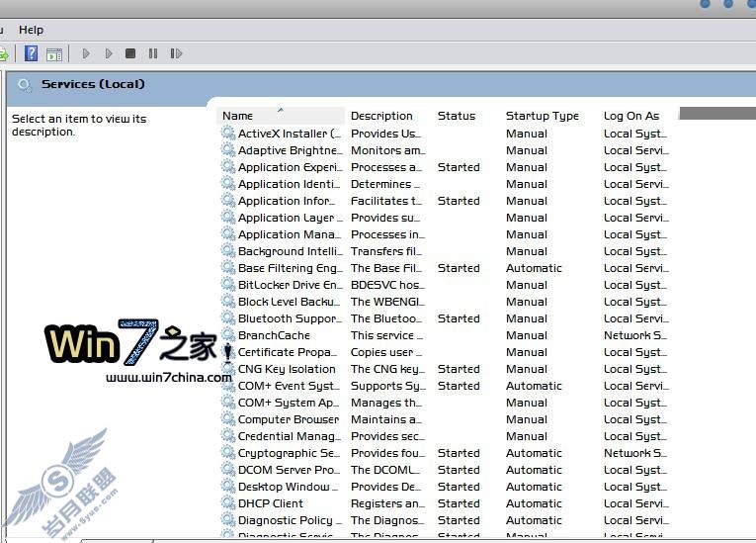The width and height of the screenshot is (756, 543).
Task: Select the Diagnostic Policy service name
Action: click(290, 521)
